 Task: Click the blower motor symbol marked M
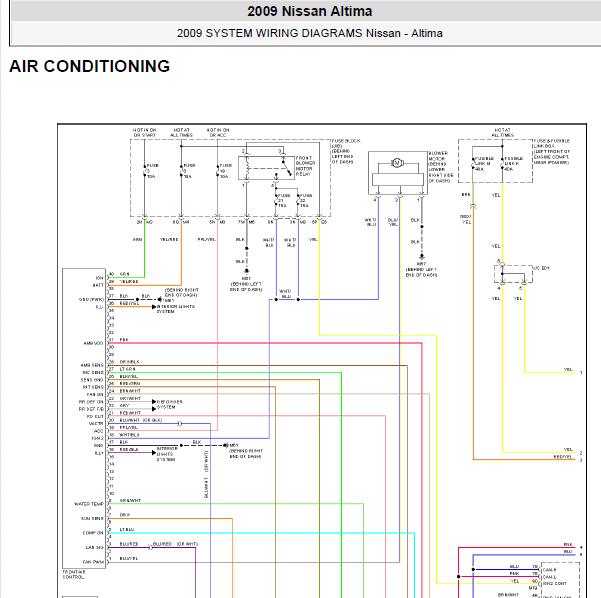click(x=397, y=163)
